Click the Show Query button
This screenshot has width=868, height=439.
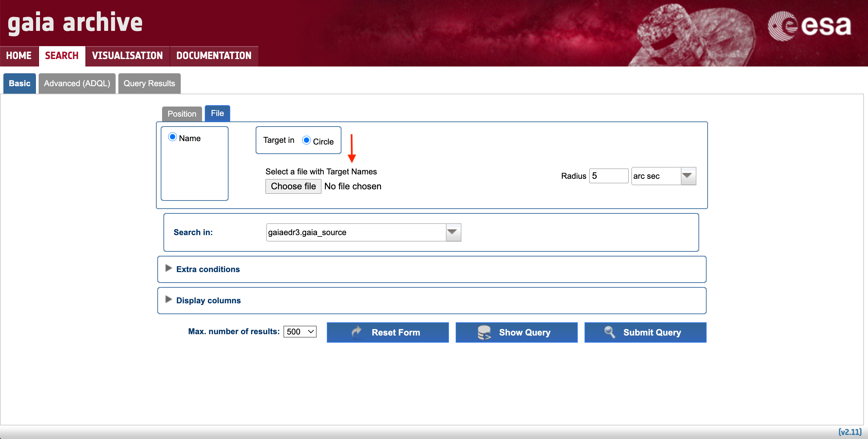tap(516, 332)
